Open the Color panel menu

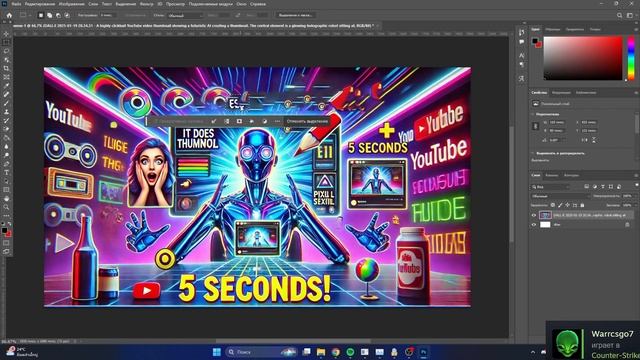636,29
